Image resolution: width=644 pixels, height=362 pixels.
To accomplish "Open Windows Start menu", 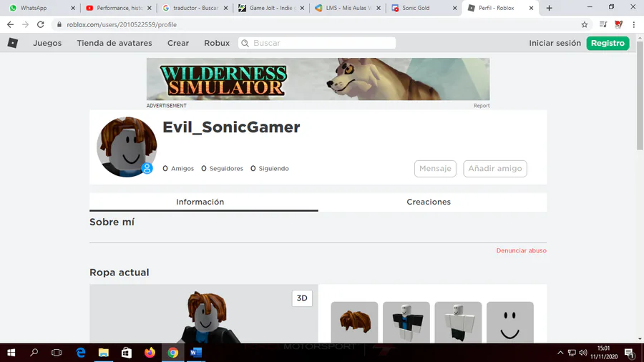I will pos(11,353).
